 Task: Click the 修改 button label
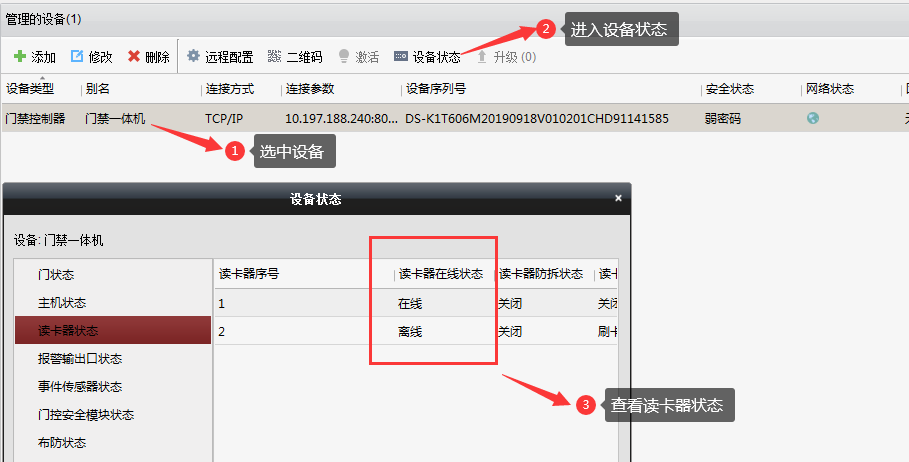[x=100, y=57]
